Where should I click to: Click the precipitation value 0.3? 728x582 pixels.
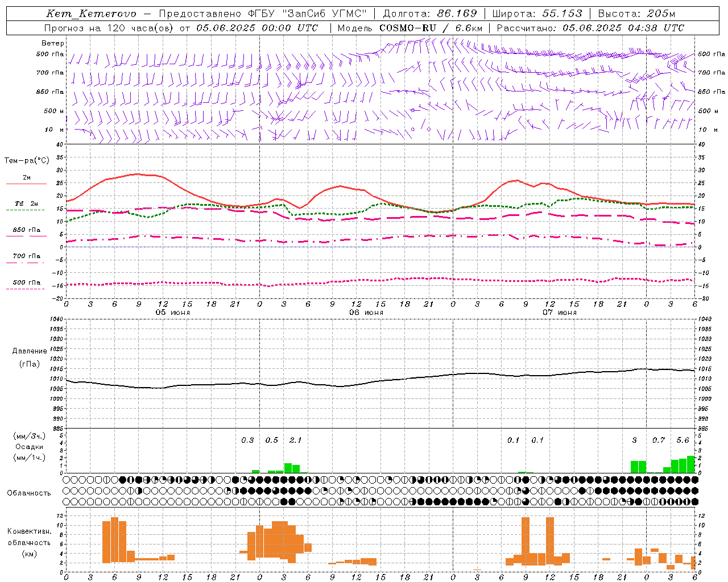coord(247,440)
